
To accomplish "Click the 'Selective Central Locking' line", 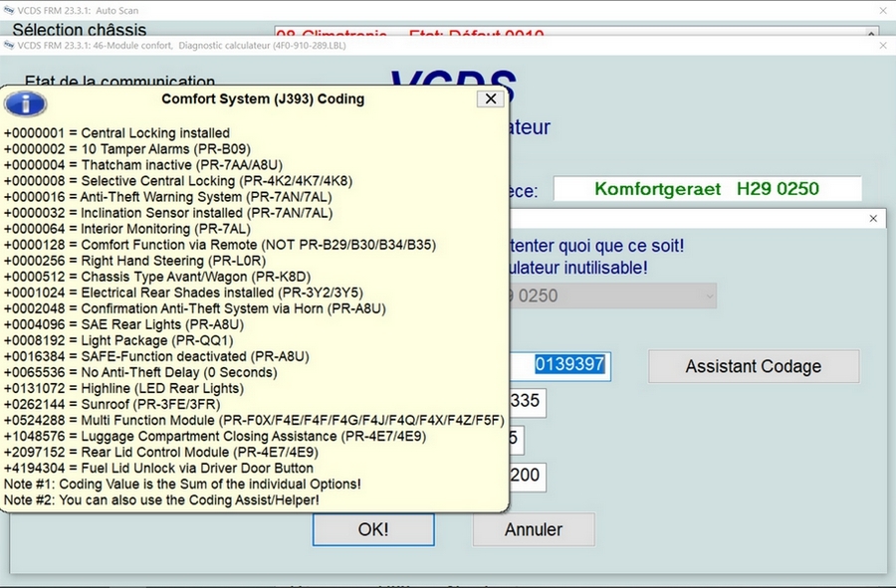I will (x=178, y=181).
